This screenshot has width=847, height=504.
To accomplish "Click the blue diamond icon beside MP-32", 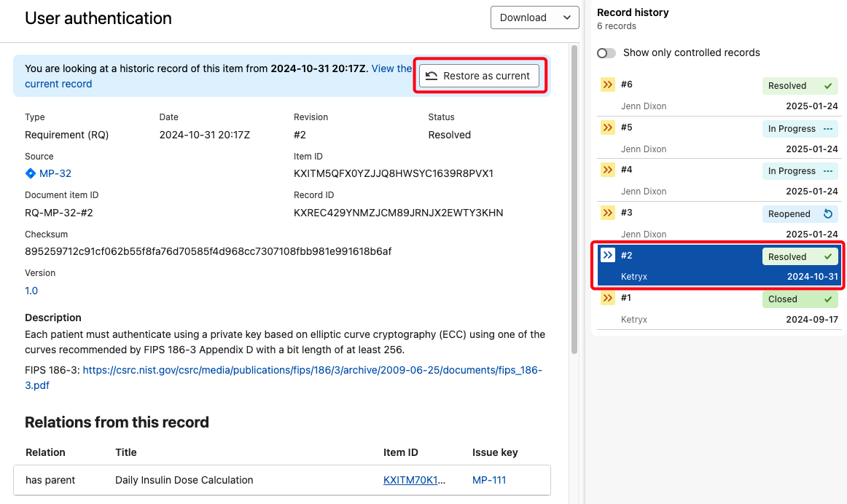I will (x=31, y=173).
